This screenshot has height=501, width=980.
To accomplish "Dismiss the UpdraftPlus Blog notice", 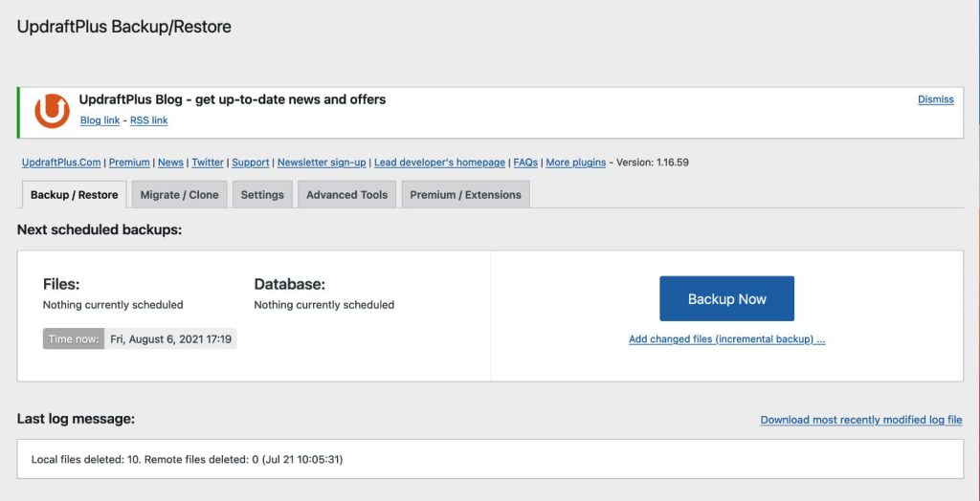I will [x=936, y=99].
